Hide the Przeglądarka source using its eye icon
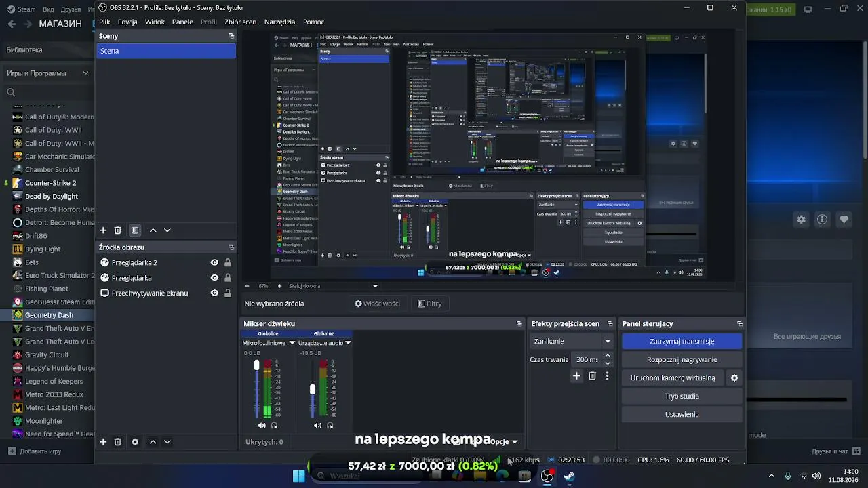 214,278
